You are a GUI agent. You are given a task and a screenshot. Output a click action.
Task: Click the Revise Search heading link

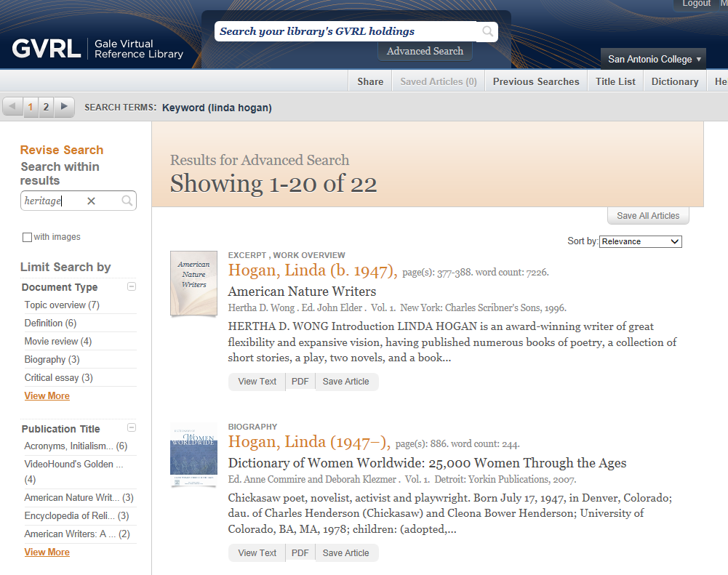pyautogui.click(x=62, y=150)
